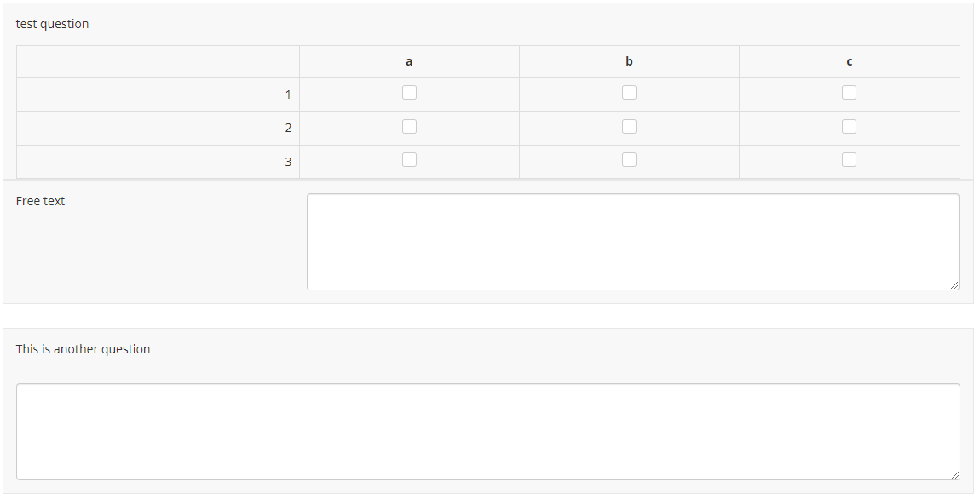This screenshot has width=980, height=499.
Task: Click into the Free text box
Action: 632,242
